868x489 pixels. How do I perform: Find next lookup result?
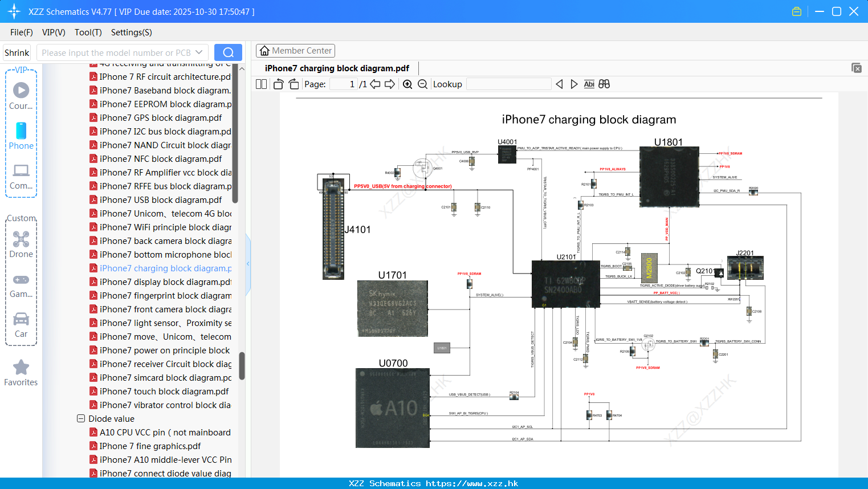pyautogui.click(x=574, y=84)
